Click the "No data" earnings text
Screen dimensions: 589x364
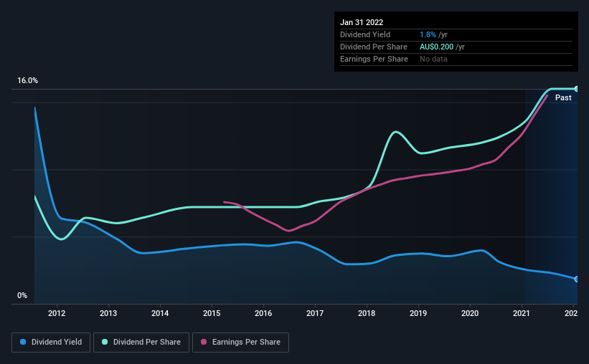click(x=433, y=59)
